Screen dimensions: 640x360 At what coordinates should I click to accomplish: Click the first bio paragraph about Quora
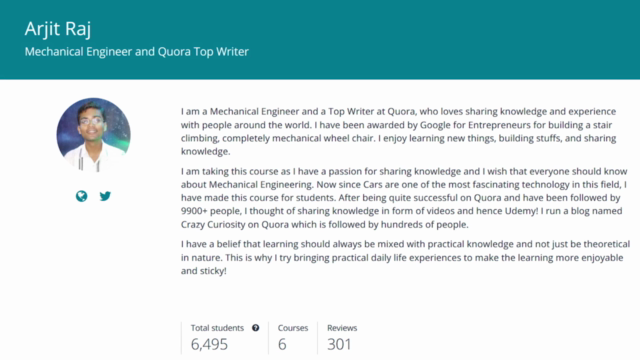click(x=399, y=131)
